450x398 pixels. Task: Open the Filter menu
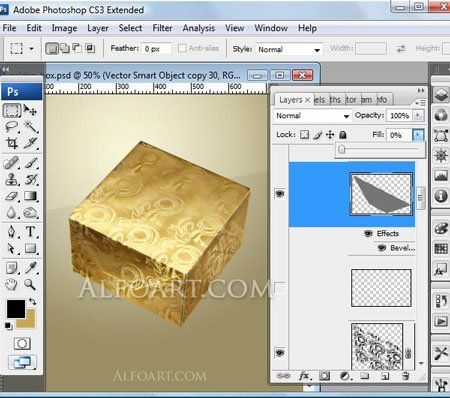point(162,28)
